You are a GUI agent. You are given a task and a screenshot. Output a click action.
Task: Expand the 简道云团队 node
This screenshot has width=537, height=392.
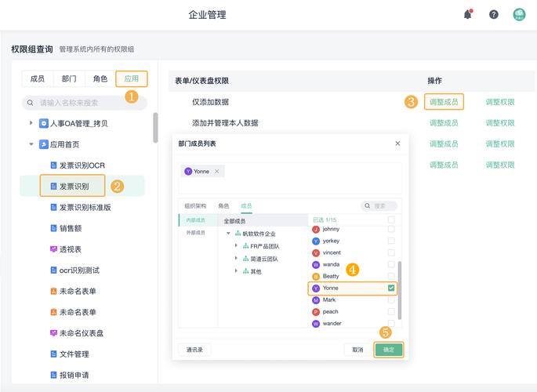pyautogui.click(x=236, y=258)
